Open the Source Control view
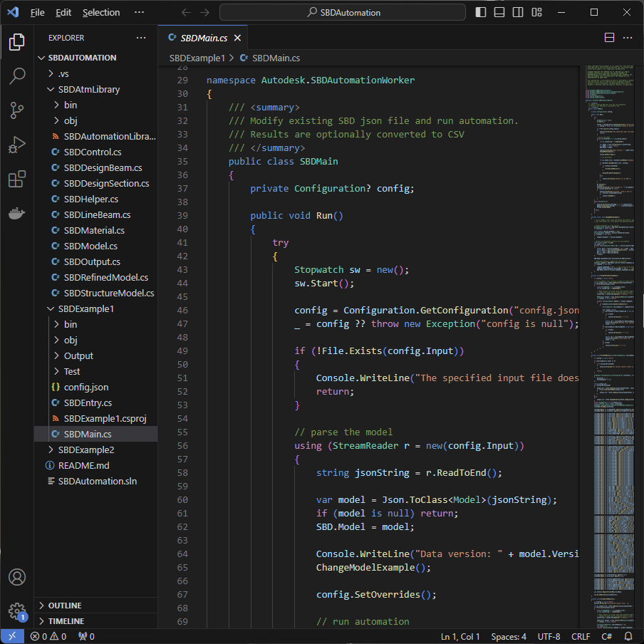The height and width of the screenshot is (644, 644). (x=17, y=110)
